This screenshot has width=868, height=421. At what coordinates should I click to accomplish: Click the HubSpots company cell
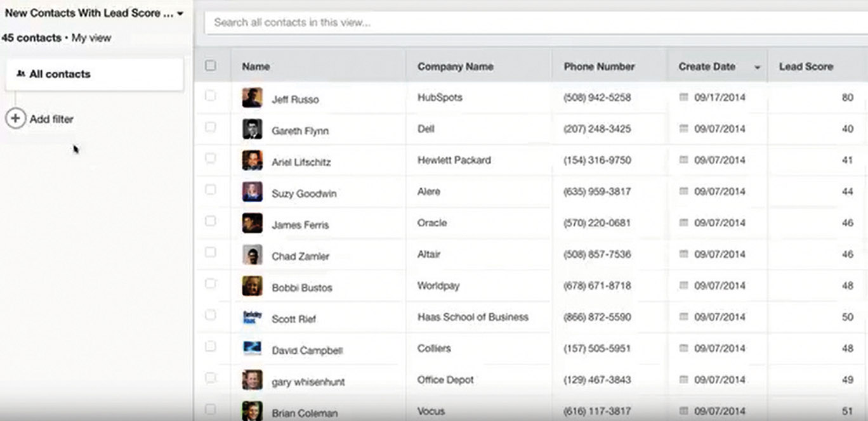(x=440, y=98)
